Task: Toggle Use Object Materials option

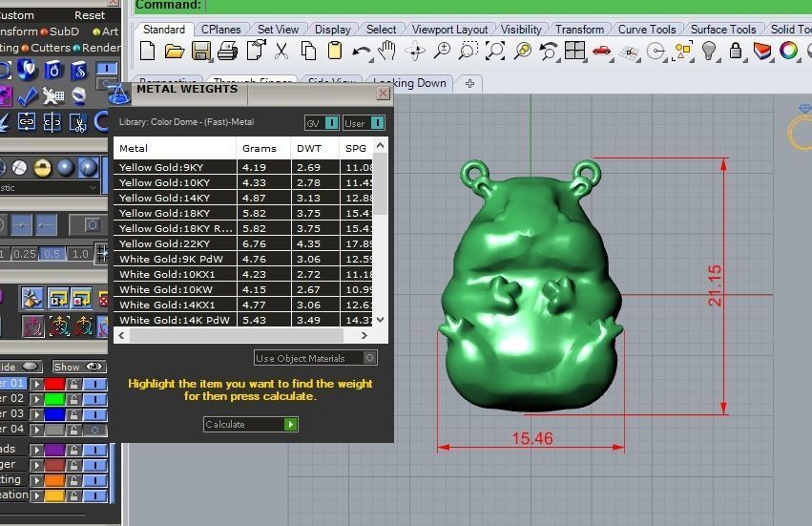Action: click(316, 358)
